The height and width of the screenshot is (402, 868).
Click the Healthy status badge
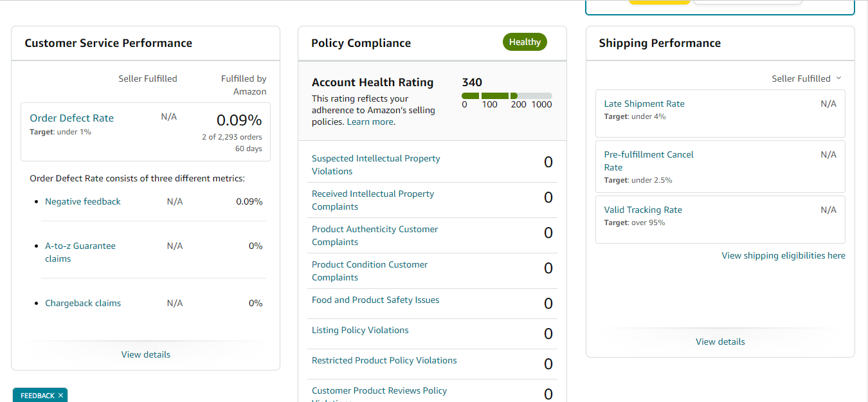pos(525,42)
